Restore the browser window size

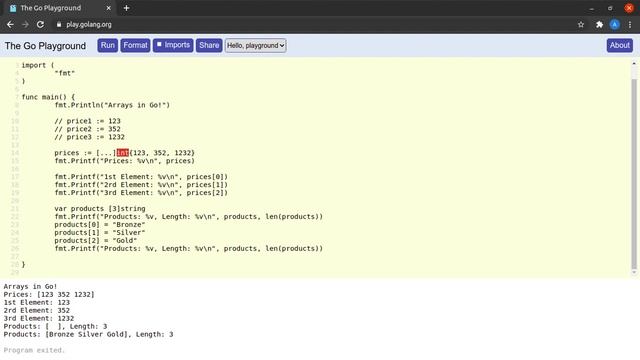point(610,8)
